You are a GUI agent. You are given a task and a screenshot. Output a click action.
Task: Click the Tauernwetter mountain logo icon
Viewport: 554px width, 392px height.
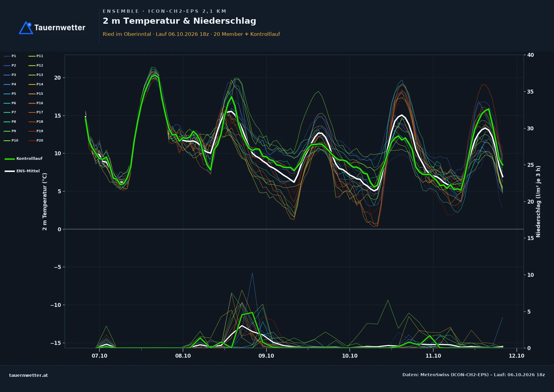coord(26,28)
